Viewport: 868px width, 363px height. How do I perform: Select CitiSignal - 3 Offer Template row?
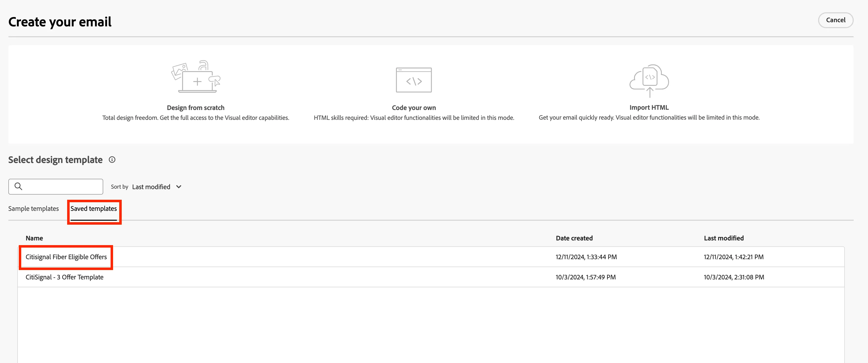click(x=431, y=277)
